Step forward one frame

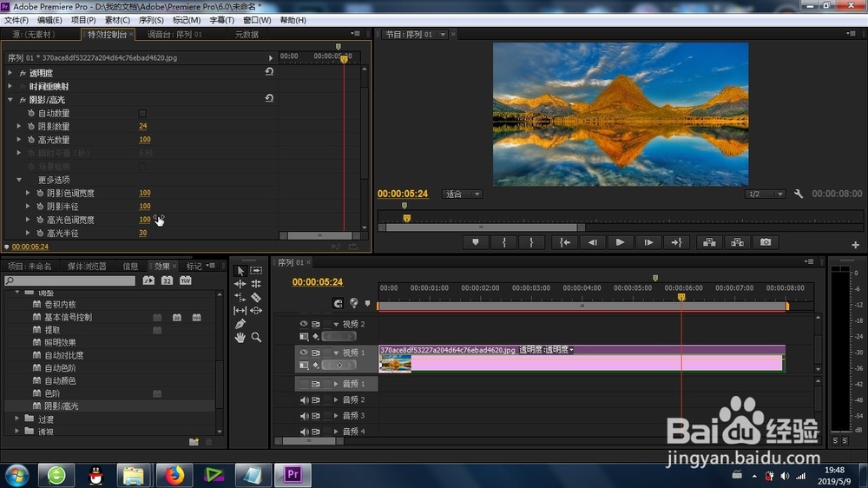(x=648, y=242)
